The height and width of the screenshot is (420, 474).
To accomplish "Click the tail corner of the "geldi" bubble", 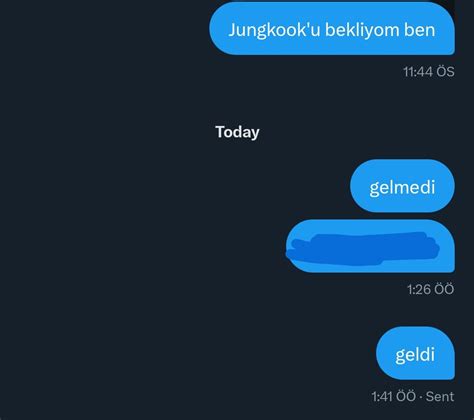I will coord(451,376).
